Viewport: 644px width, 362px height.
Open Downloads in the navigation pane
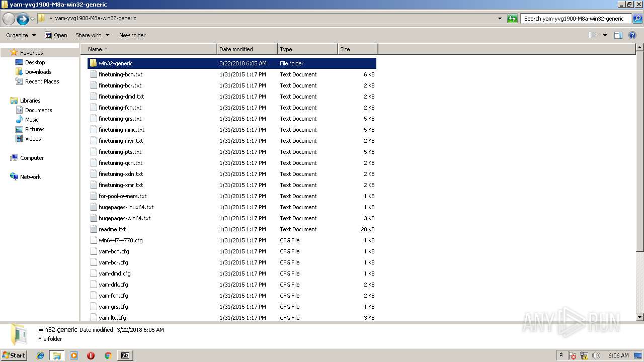click(x=38, y=72)
